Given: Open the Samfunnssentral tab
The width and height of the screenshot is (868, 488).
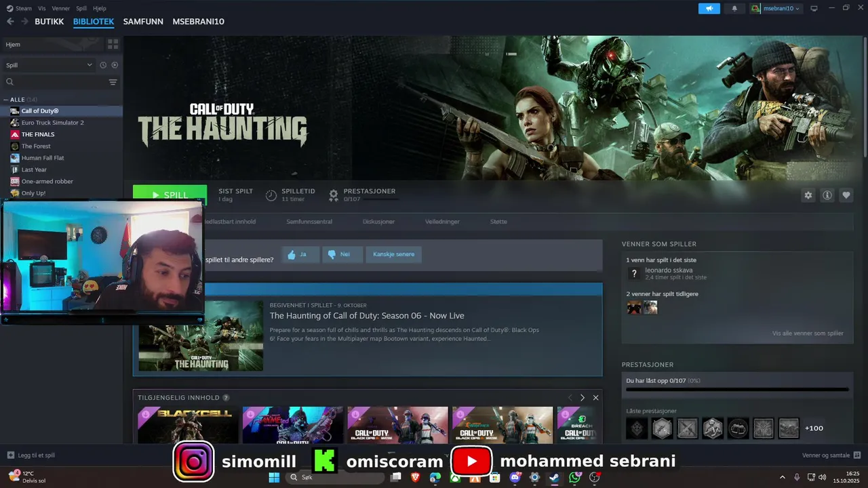Looking at the screenshot, I should tap(309, 222).
